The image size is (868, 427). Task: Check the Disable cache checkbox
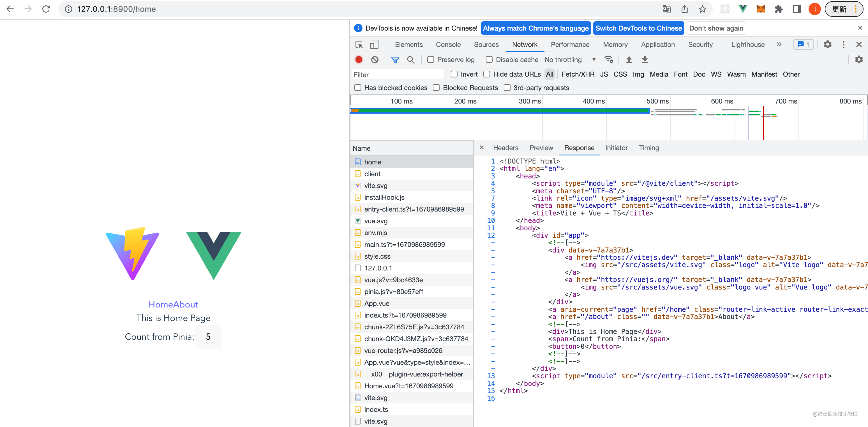(489, 60)
